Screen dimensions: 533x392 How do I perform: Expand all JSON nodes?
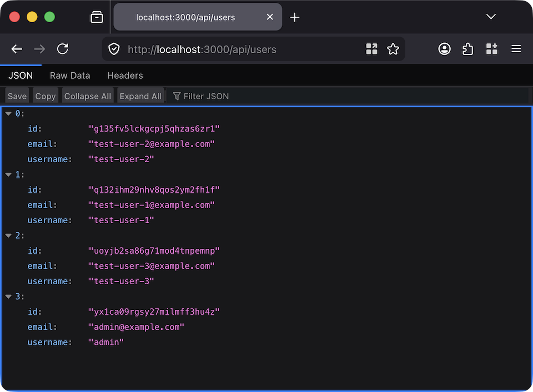[140, 96]
